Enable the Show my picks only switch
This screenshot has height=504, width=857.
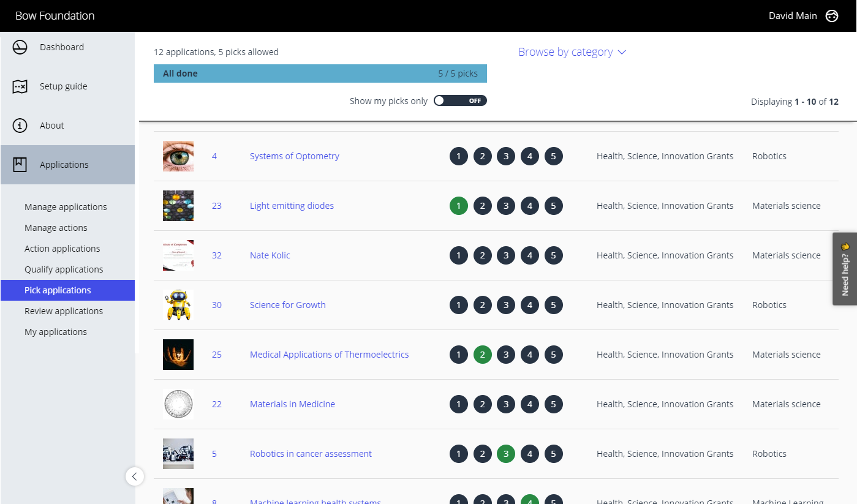(460, 100)
